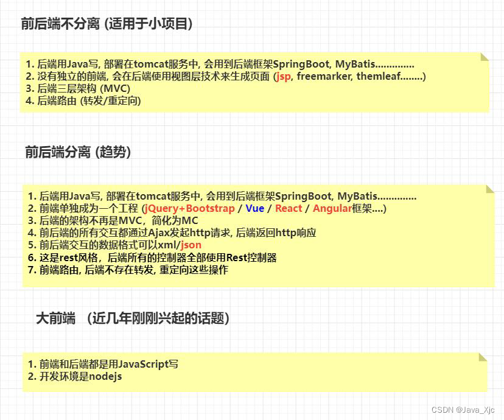Click folded corner of top note box
This screenshot has height=420, width=504.
[x=485, y=57]
